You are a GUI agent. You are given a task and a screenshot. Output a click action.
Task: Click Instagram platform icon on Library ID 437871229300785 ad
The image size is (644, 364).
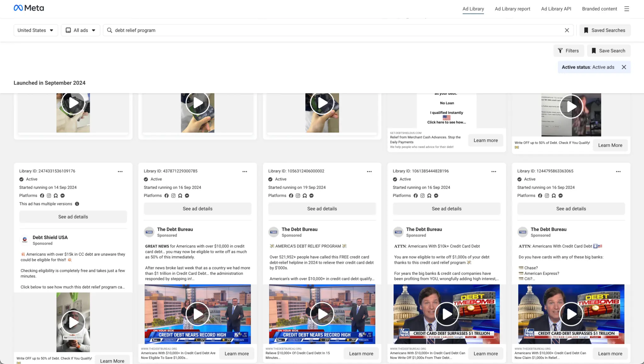[x=173, y=196]
